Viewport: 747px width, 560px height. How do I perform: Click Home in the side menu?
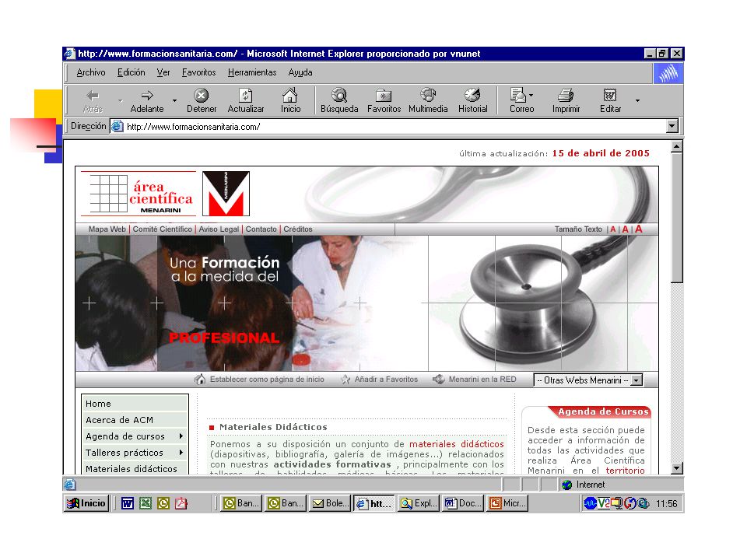pos(135,404)
